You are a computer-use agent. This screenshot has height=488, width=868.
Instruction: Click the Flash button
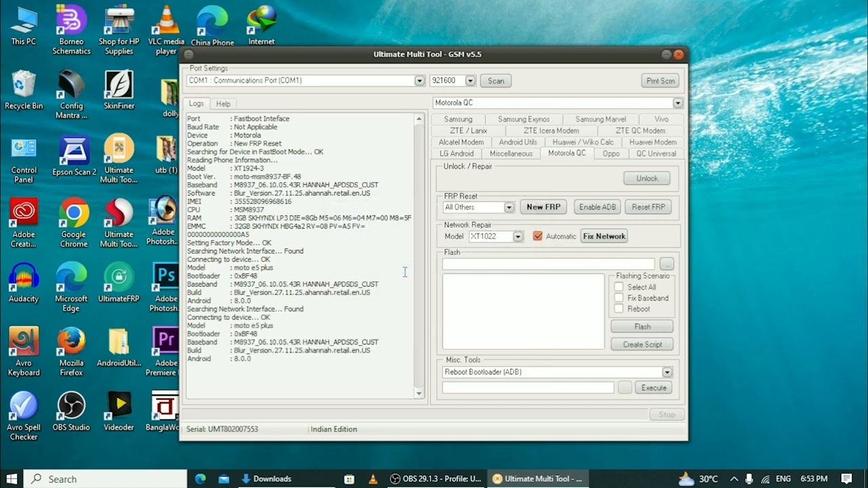(x=642, y=327)
